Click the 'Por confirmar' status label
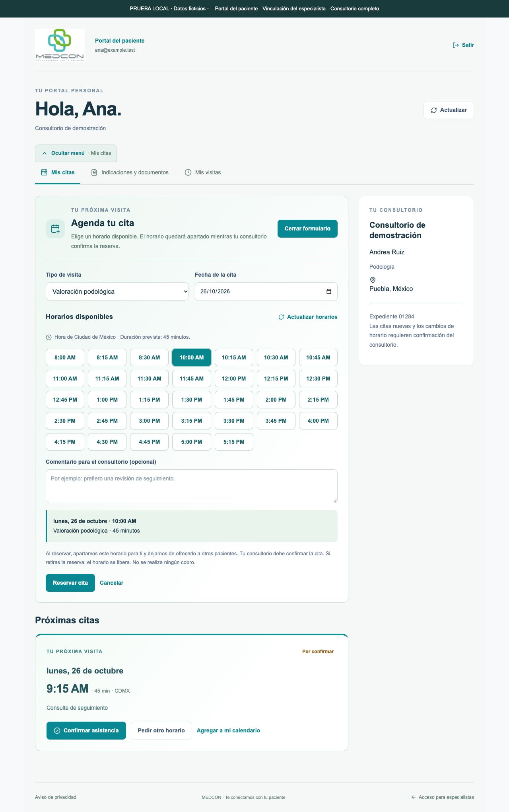Image resolution: width=509 pixels, height=812 pixels. click(318, 652)
